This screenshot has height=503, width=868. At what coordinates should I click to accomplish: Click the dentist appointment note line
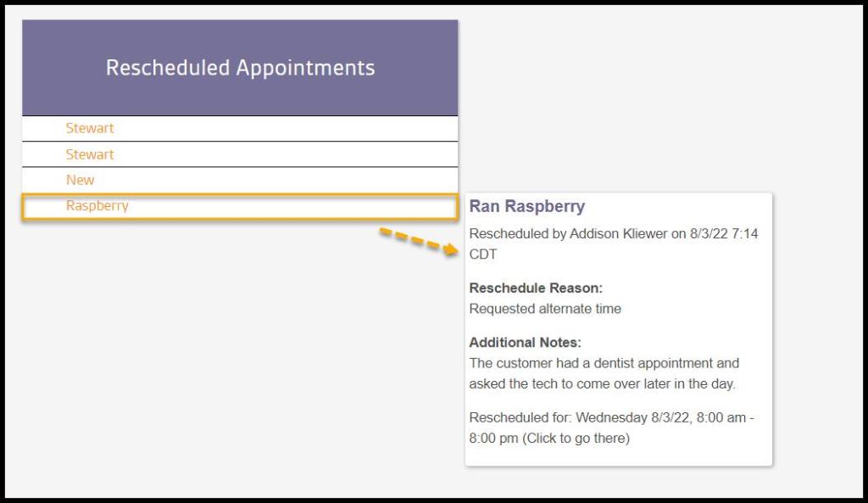coord(604,363)
